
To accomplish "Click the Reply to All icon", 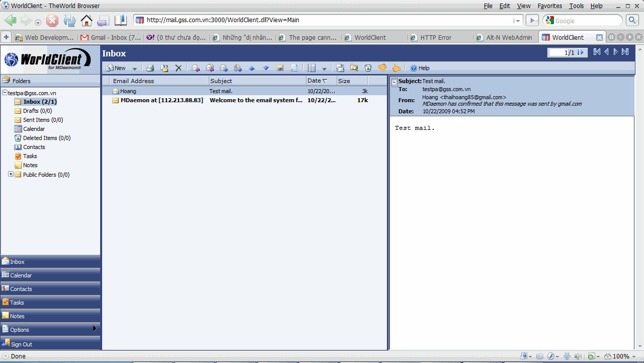I will (210, 68).
